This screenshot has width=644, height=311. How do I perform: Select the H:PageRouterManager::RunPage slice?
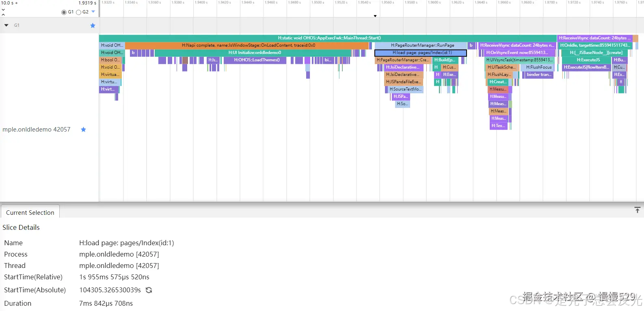pos(421,45)
